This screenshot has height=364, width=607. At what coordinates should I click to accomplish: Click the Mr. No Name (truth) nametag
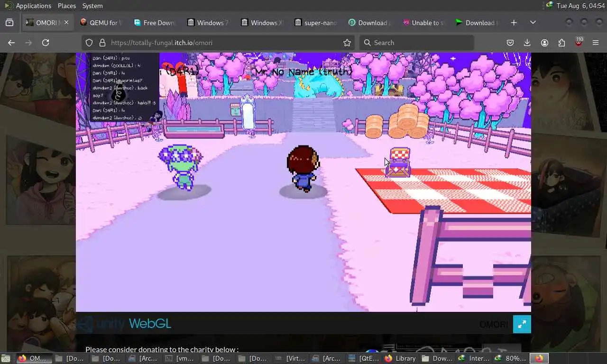pyautogui.click(x=303, y=72)
